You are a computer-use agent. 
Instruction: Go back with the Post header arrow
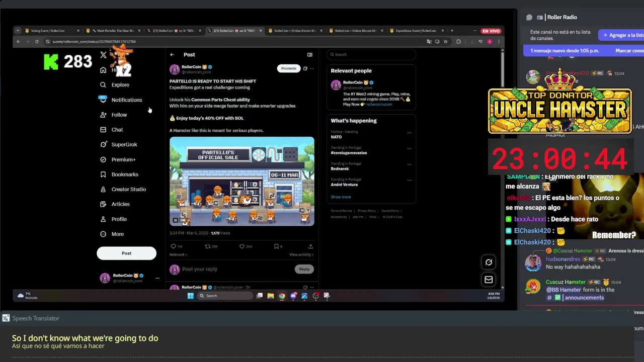pos(172,55)
